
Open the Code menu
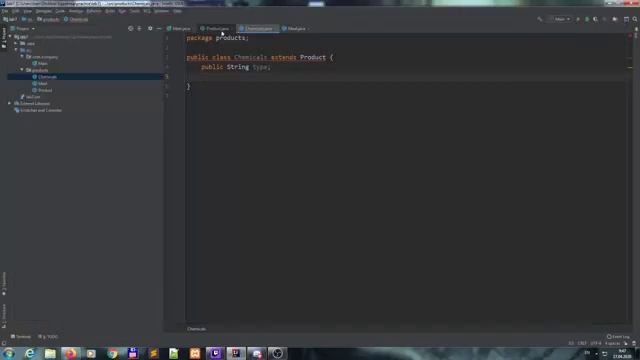[60, 11]
